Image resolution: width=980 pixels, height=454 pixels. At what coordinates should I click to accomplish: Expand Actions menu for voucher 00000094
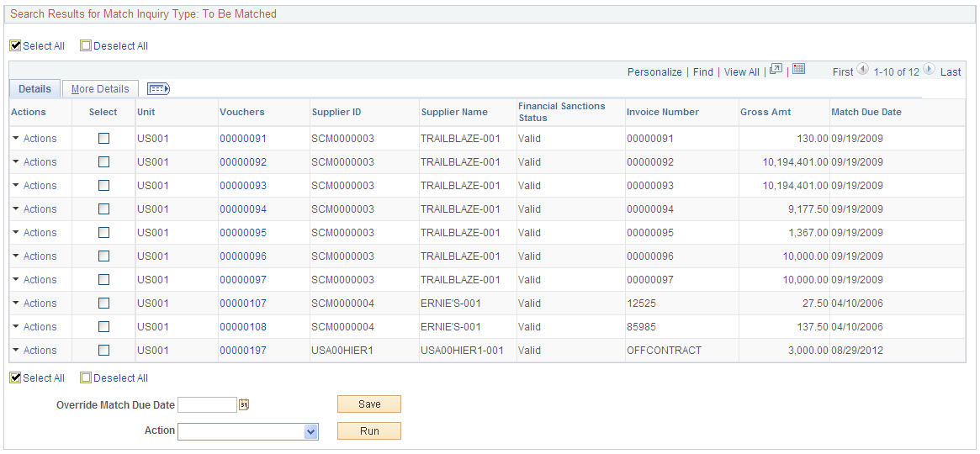pos(34,209)
